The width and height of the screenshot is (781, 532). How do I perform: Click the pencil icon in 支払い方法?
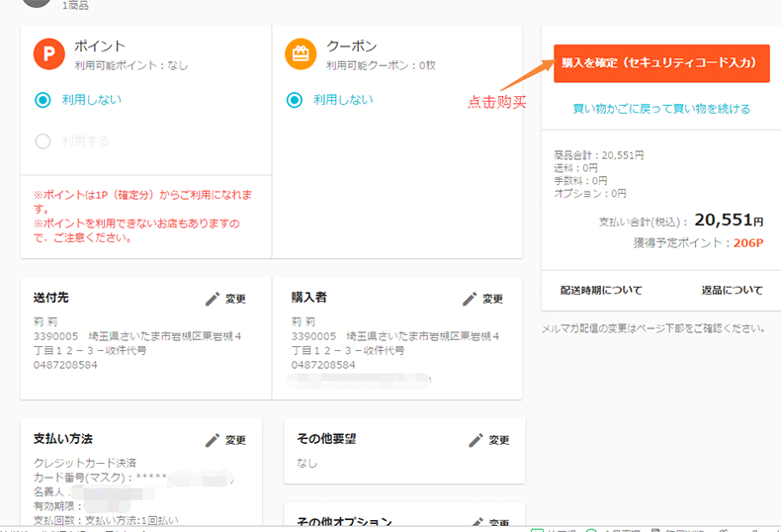(x=212, y=440)
